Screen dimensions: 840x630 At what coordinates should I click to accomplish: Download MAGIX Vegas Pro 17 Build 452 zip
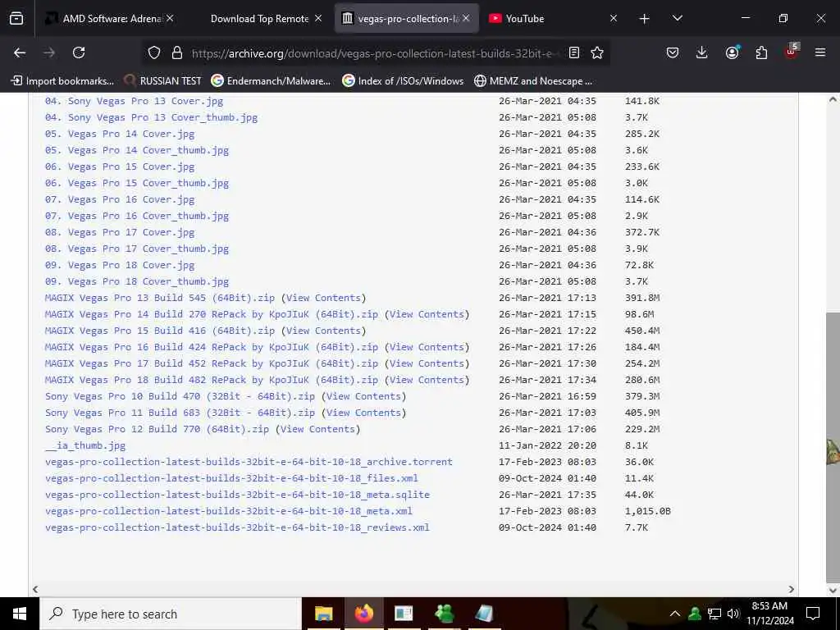tap(212, 363)
